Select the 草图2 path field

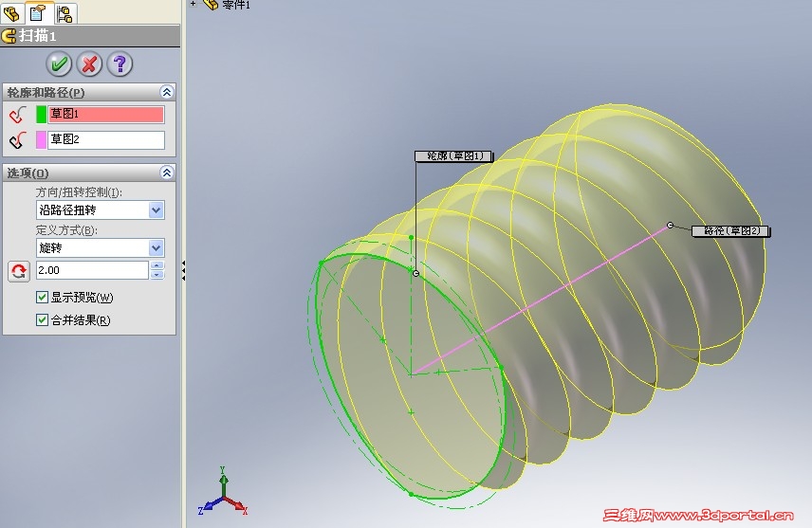click(106, 139)
